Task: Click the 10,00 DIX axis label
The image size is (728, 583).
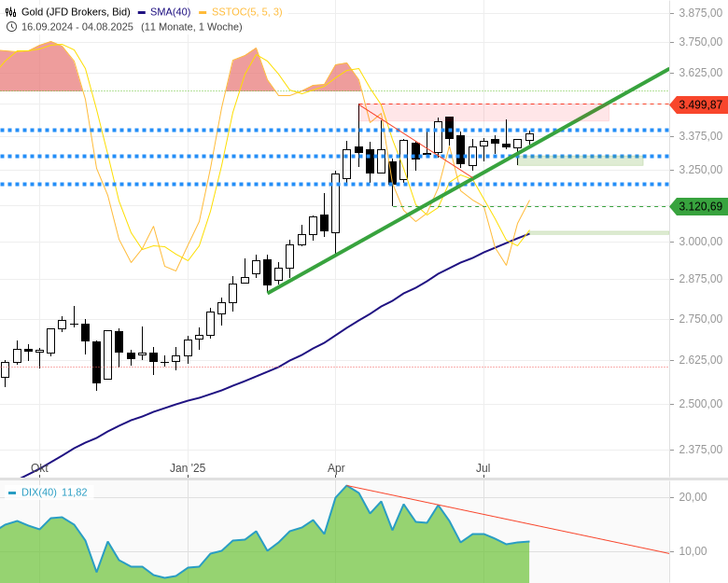Action: point(693,551)
